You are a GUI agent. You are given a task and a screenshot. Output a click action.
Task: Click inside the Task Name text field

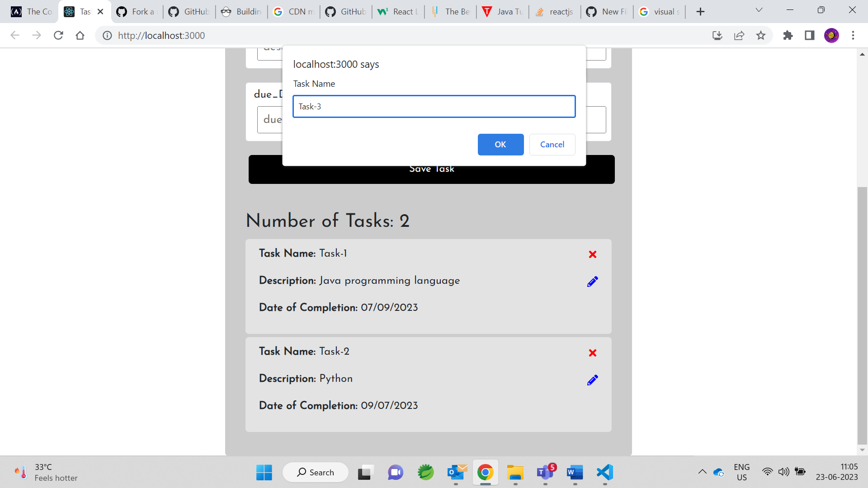tap(434, 106)
